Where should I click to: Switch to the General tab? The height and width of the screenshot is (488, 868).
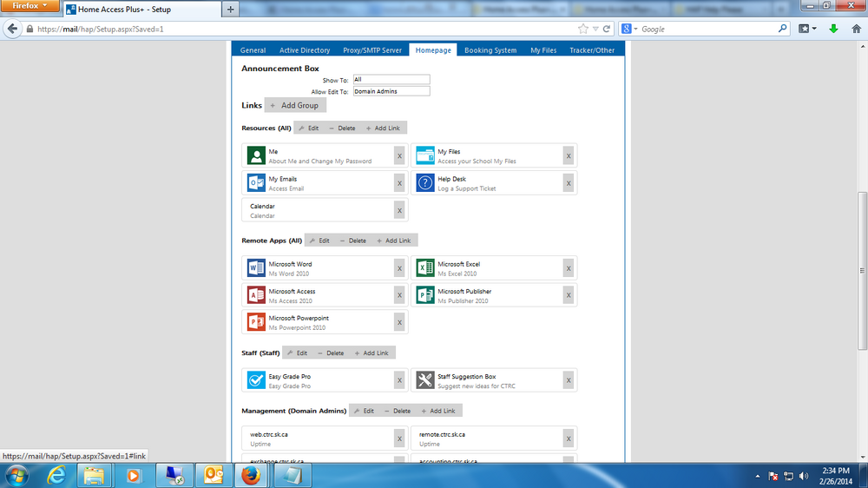tap(253, 49)
